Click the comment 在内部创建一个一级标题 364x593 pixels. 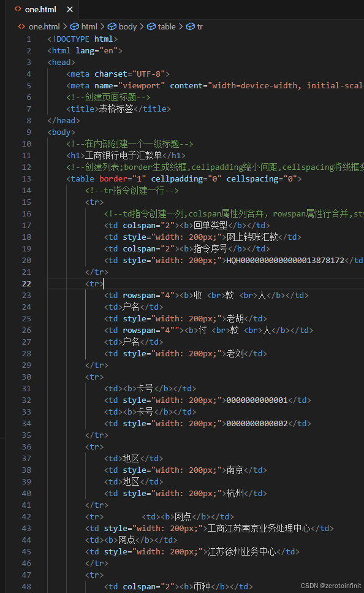[x=130, y=144]
